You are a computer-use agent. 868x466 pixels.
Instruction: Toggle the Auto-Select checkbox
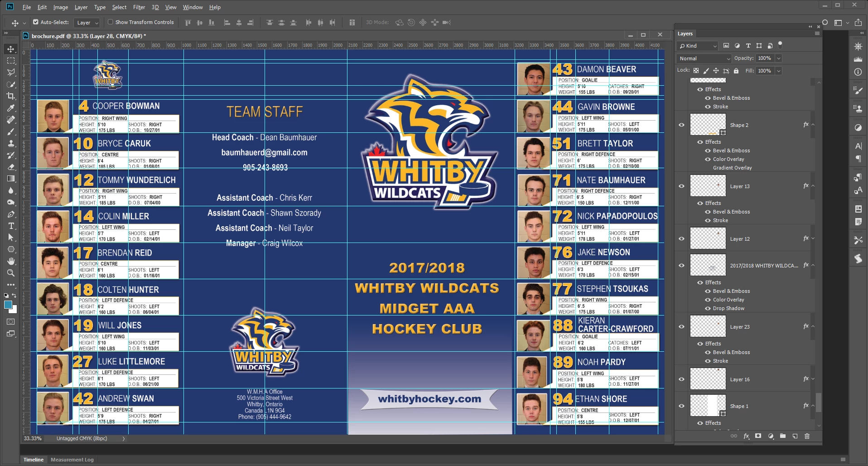click(x=35, y=22)
